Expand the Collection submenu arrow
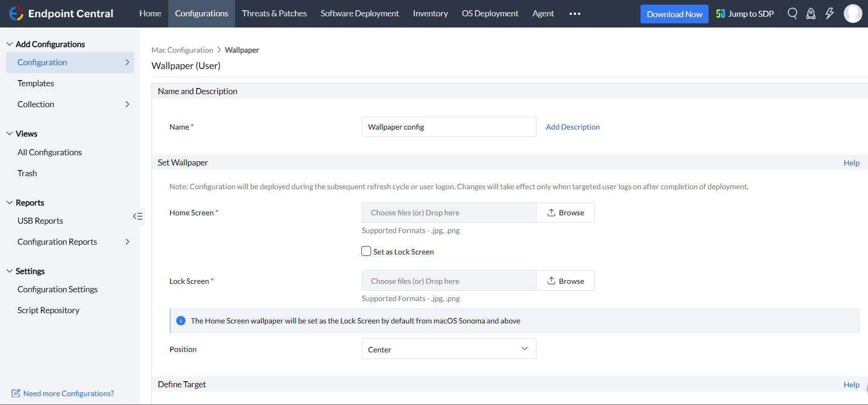Screen dimensions: 868x405 click(x=127, y=104)
